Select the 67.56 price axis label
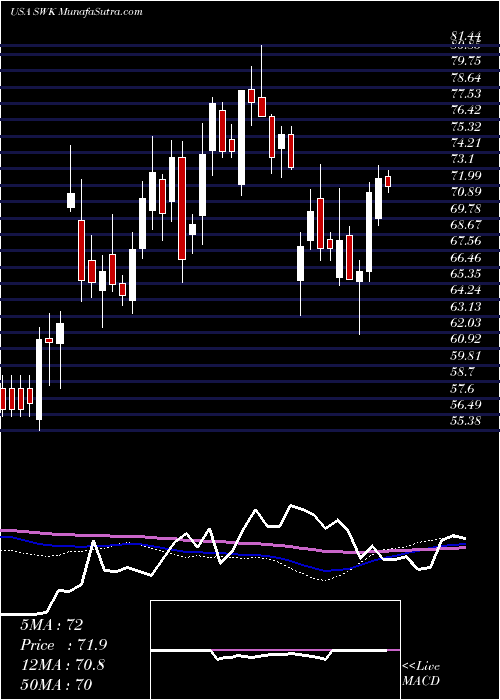This screenshot has height=700, width=500. 465,241
